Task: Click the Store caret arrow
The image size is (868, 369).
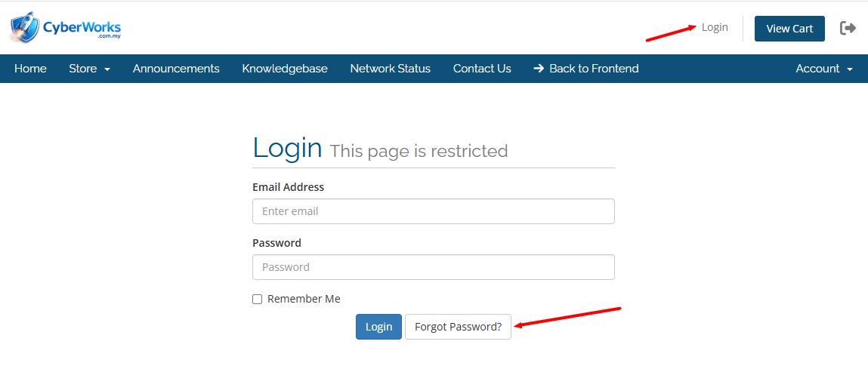Action: pyautogui.click(x=107, y=69)
